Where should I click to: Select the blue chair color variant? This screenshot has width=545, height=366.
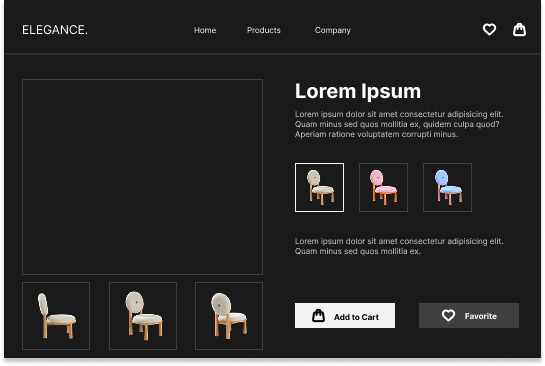[x=447, y=187]
